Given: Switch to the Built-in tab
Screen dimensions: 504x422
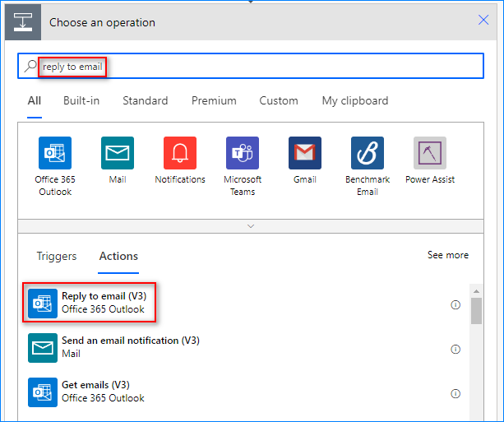Looking at the screenshot, I should pyautogui.click(x=81, y=100).
